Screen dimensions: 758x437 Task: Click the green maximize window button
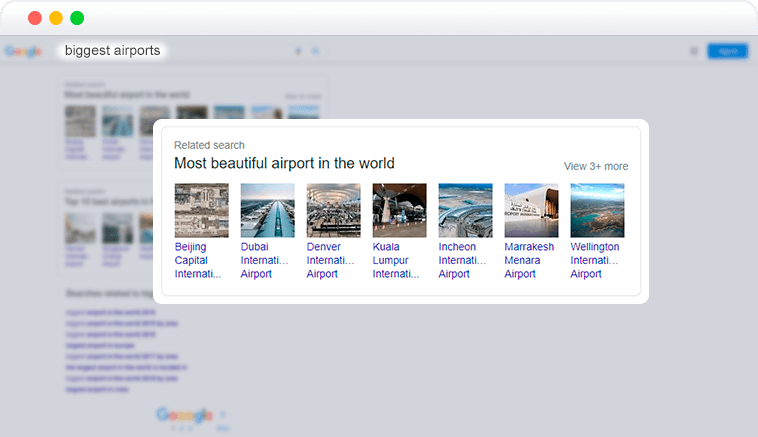77,18
